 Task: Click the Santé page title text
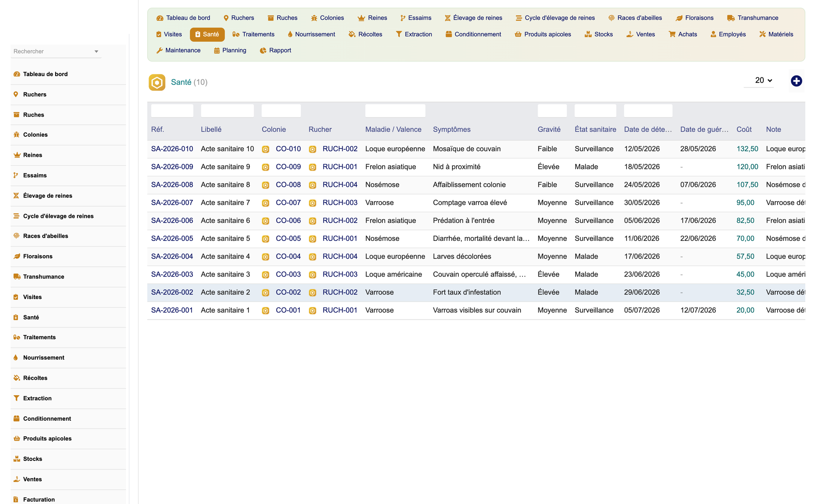pos(181,82)
